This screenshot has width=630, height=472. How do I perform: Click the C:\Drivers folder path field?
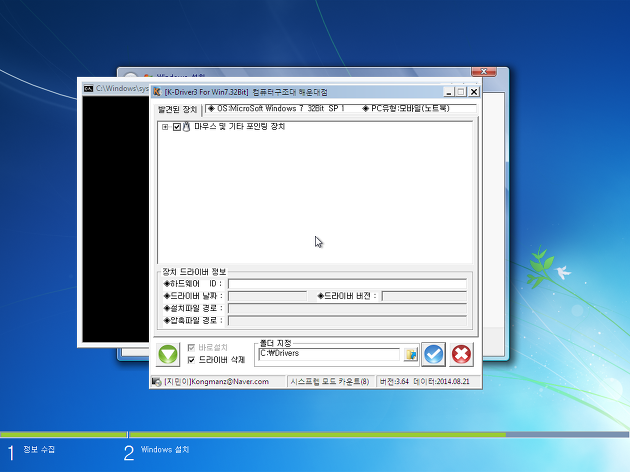pos(329,354)
